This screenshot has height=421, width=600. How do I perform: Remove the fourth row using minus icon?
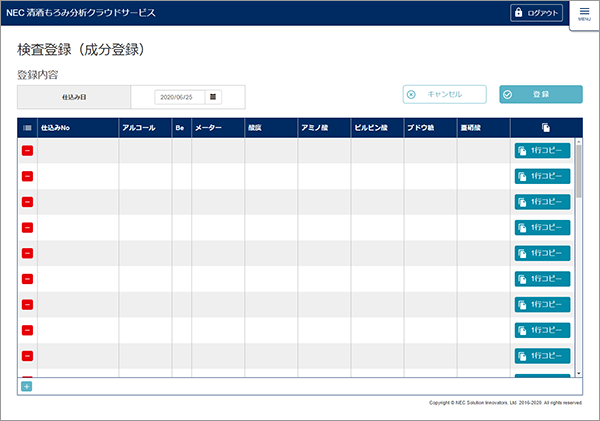click(27, 228)
